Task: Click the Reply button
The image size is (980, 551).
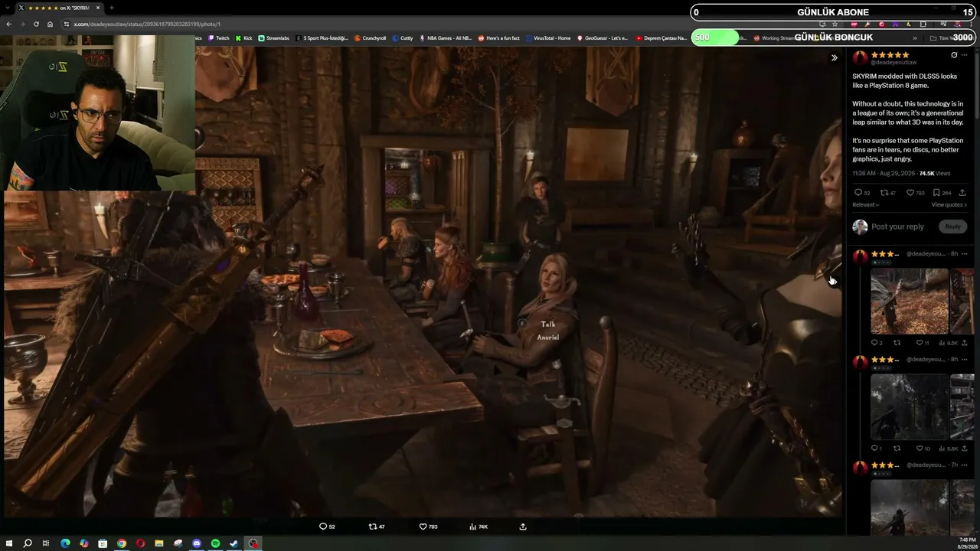Action: tap(952, 227)
